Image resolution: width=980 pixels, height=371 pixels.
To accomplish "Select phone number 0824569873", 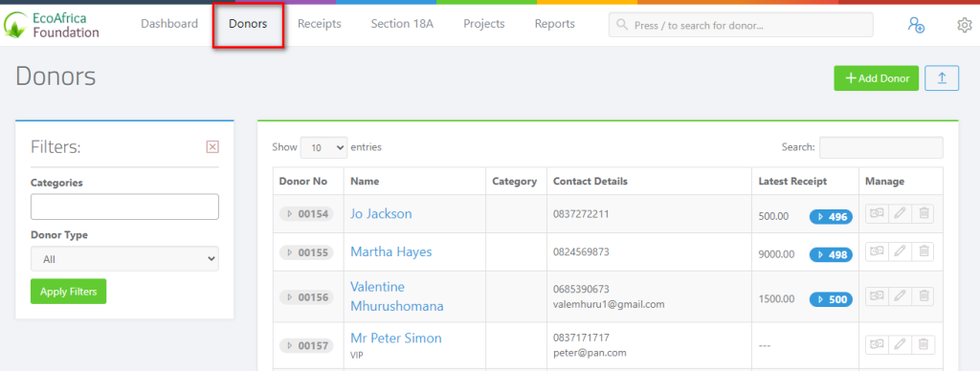I will tap(581, 251).
